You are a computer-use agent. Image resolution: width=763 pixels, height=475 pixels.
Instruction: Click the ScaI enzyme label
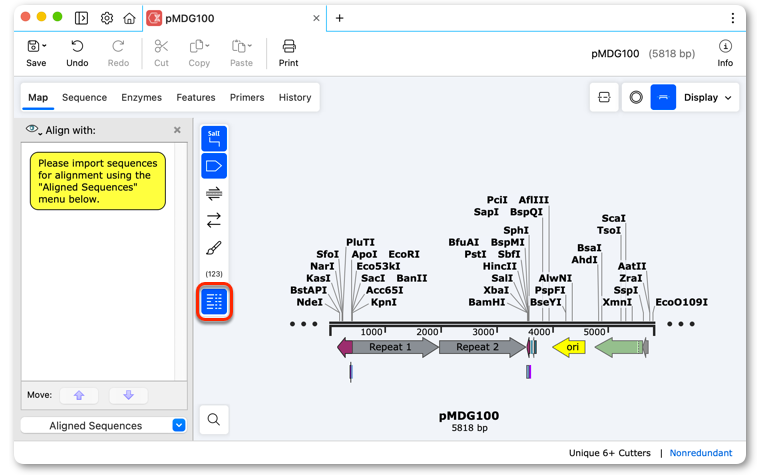pyautogui.click(x=613, y=219)
